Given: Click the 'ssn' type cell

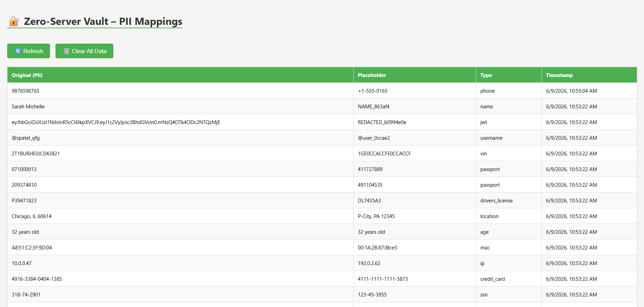Looking at the screenshot, I should [509, 295].
